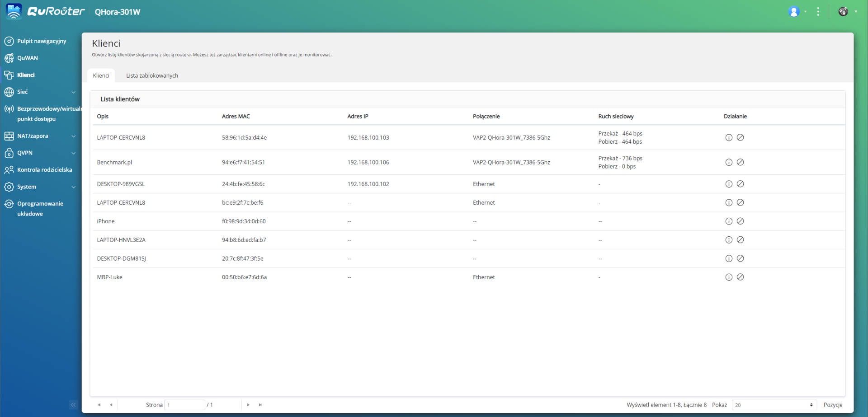Viewport: 868px width, 417px height.
Task: Show info for LAPTOP-CERCVNL8 bc:e9:2f:7c:be:f6
Action: click(729, 202)
